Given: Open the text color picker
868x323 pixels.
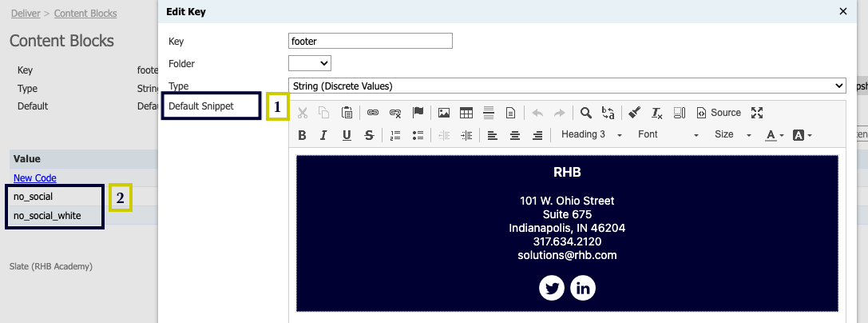Looking at the screenshot, I should point(775,135).
